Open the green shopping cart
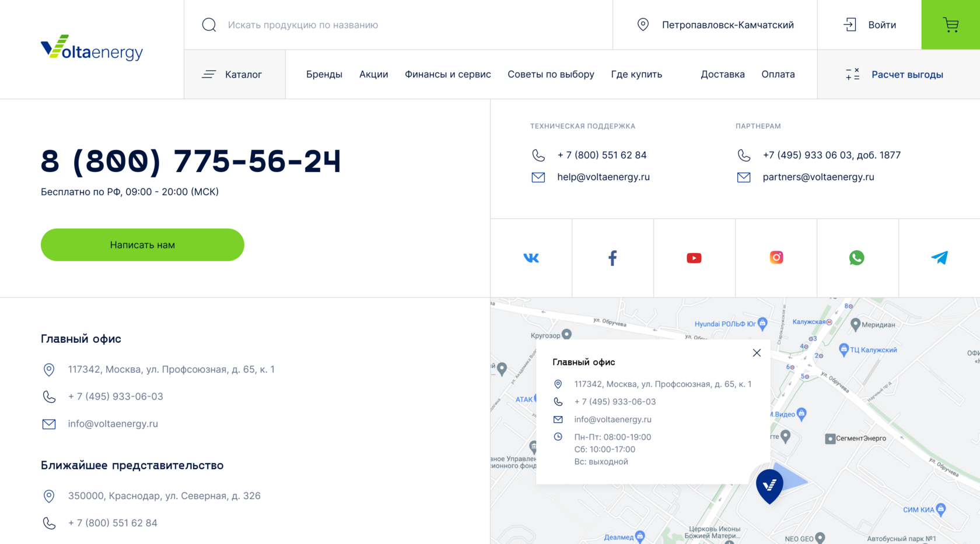The width and height of the screenshot is (980, 544). point(951,24)
